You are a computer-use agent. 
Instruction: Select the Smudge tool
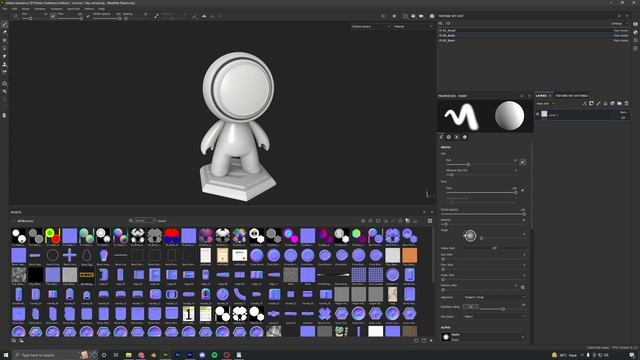(4, 56)
